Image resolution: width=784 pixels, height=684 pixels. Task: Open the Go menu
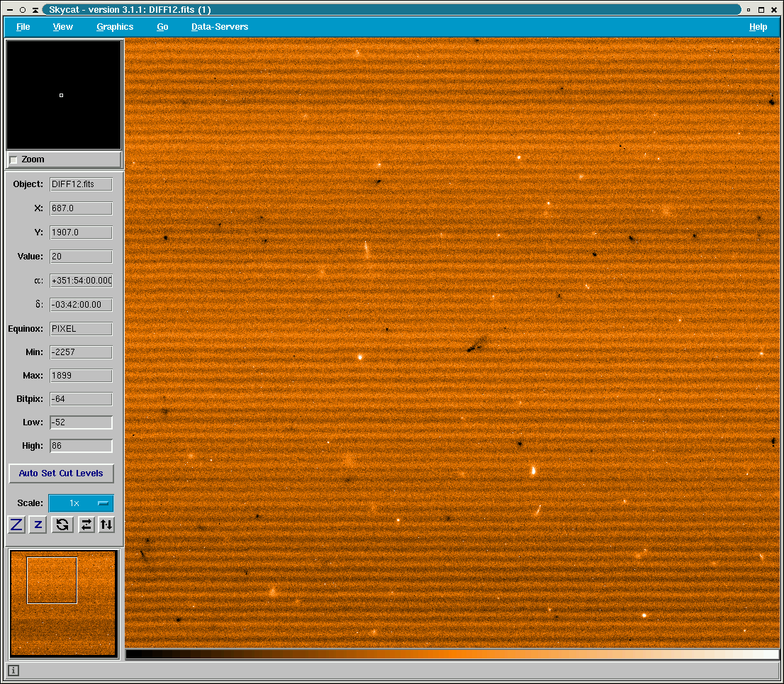click(x=162, y=27)
